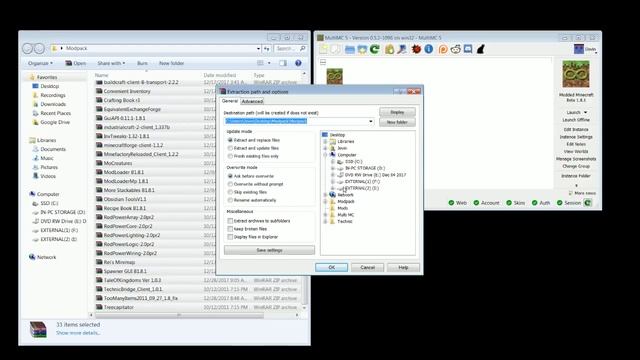The height and width of the screenshot is (360, 640).
Task: Expand Network node in dialog folder tree
Action: tap(325, 195)
